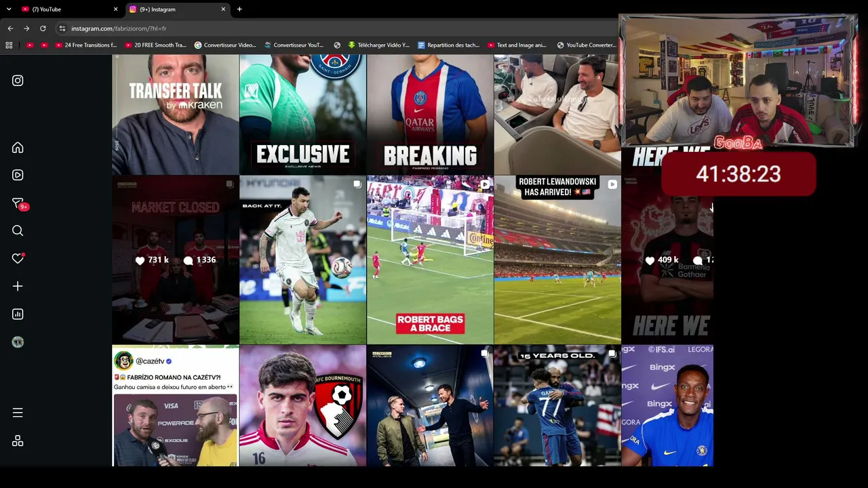The height and width of the screenshot is (488, 868).
Task: Click the Meta apps grid icon in sidebar
Action: (x=18, y=441)
